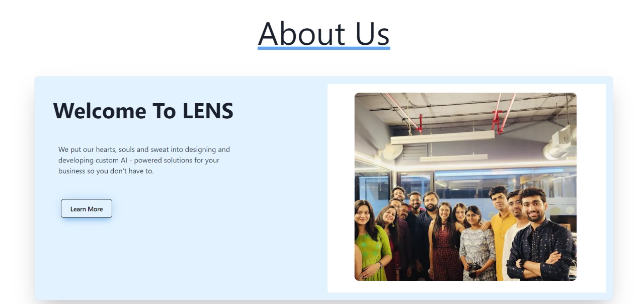
Task: Click the text line ending "you don't have to."
Action: pyautogui.click(x=106, y=171)
